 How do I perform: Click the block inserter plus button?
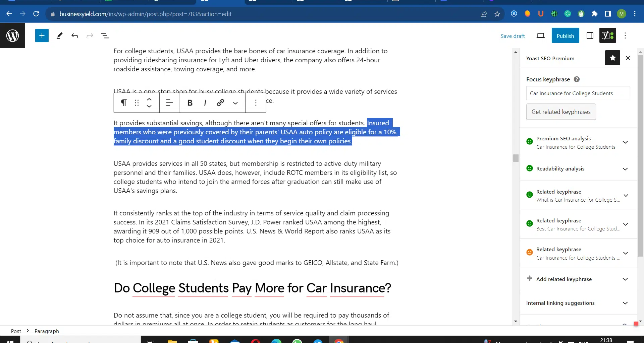pyautogui.click(x=42, y=36)
